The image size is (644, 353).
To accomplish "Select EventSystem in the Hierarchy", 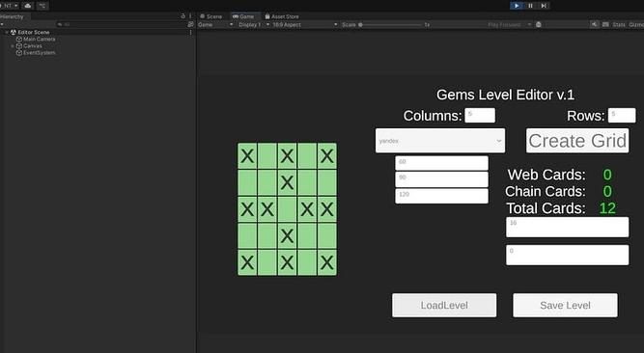I will click(39, 52).
